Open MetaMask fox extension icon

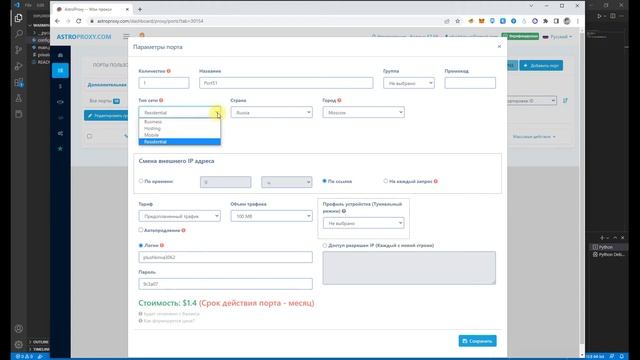coord(481,21)
